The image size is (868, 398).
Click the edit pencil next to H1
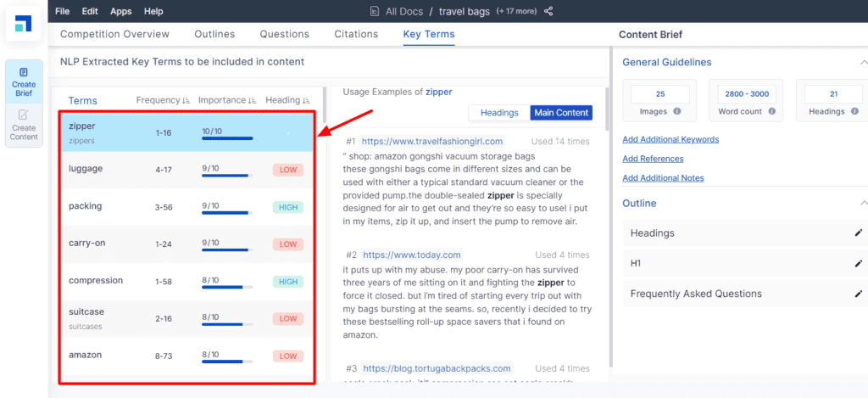[858, 263]
